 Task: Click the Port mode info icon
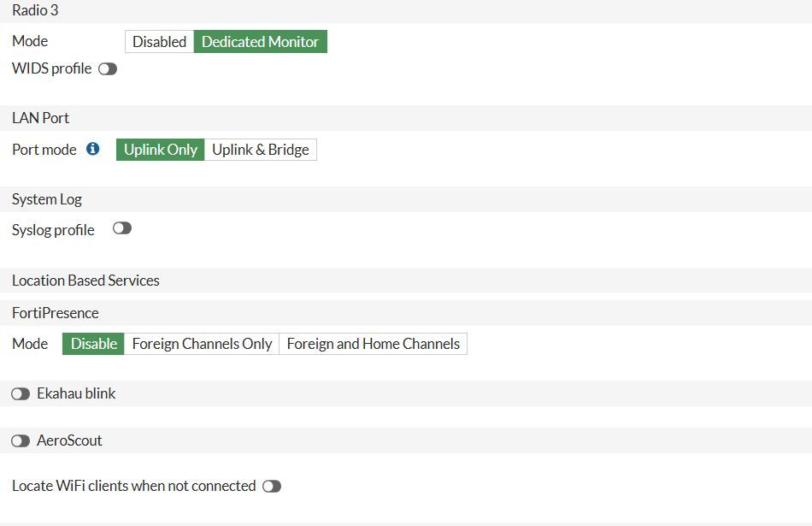(x=93, y=149)
